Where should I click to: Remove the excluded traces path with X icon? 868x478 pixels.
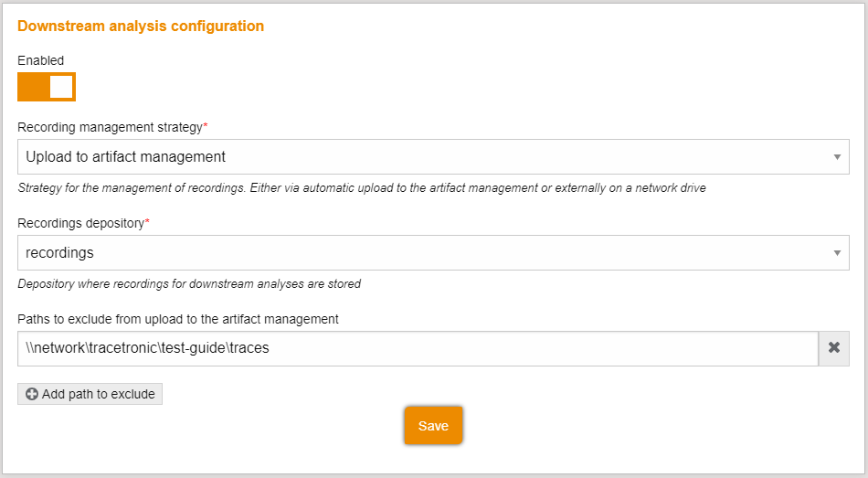coord(834,348)
